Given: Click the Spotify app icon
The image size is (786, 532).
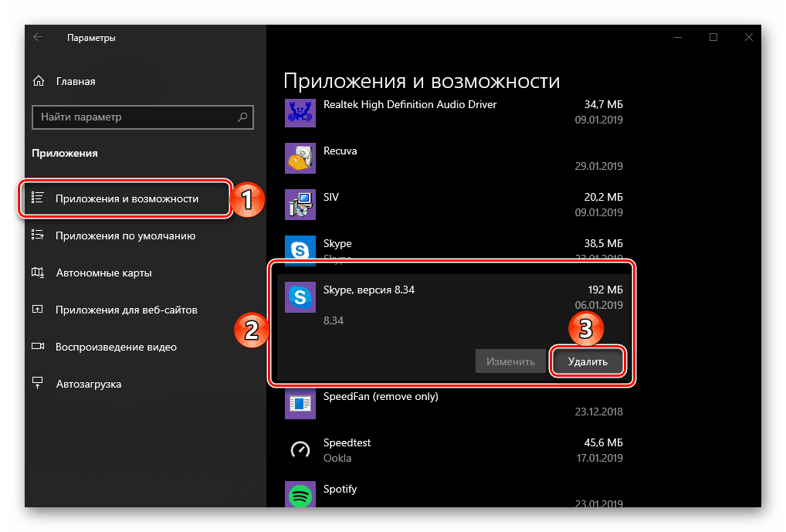Looking at the screenshot, I should click(x=300, y=495).
